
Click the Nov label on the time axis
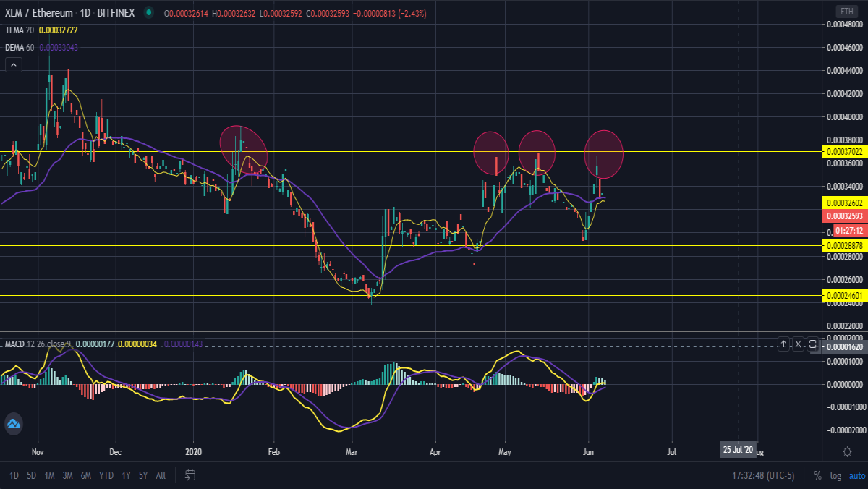(x=39, y=451)
